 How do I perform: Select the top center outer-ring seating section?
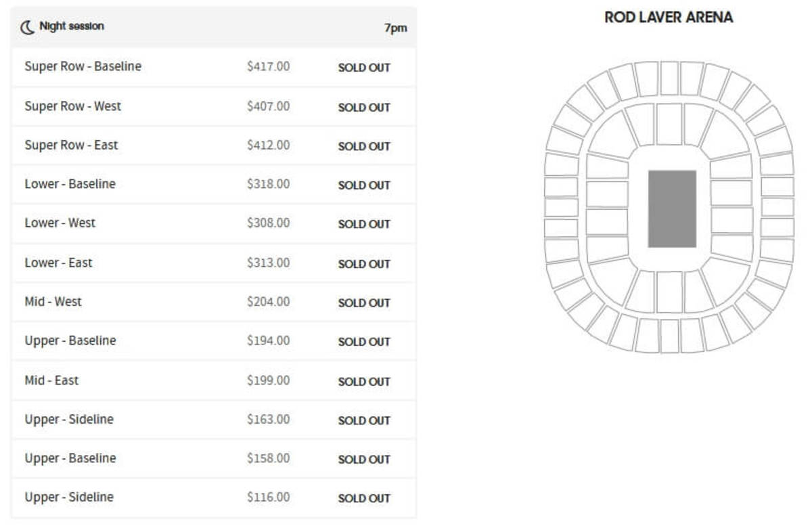tap(669, 78)
